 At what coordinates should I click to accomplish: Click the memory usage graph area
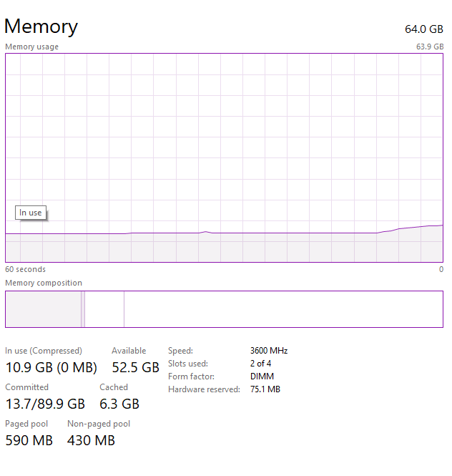(224, 157)
